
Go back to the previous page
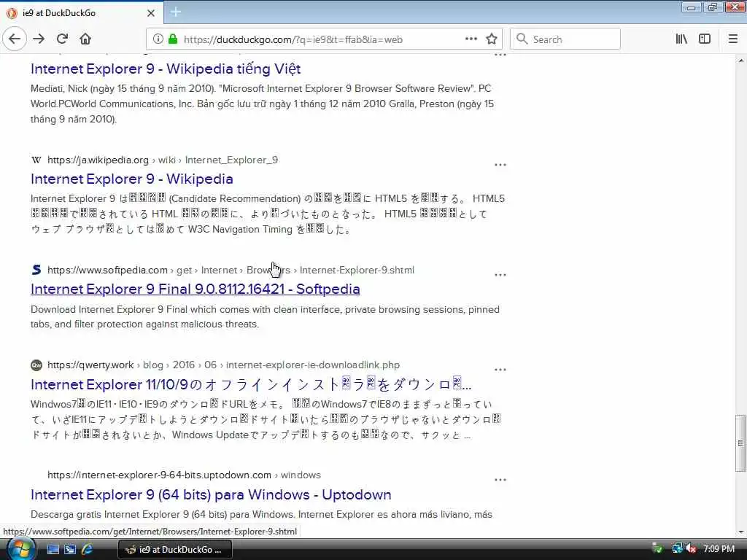(15, 39)
